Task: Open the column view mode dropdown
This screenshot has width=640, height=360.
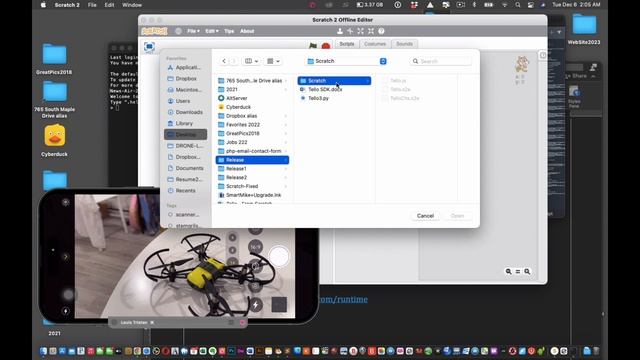Action: 251,61
